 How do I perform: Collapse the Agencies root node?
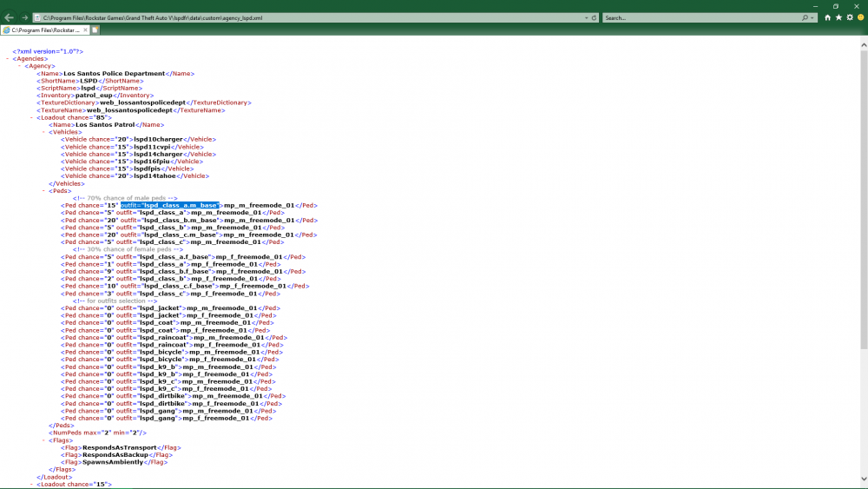point(7,59)
